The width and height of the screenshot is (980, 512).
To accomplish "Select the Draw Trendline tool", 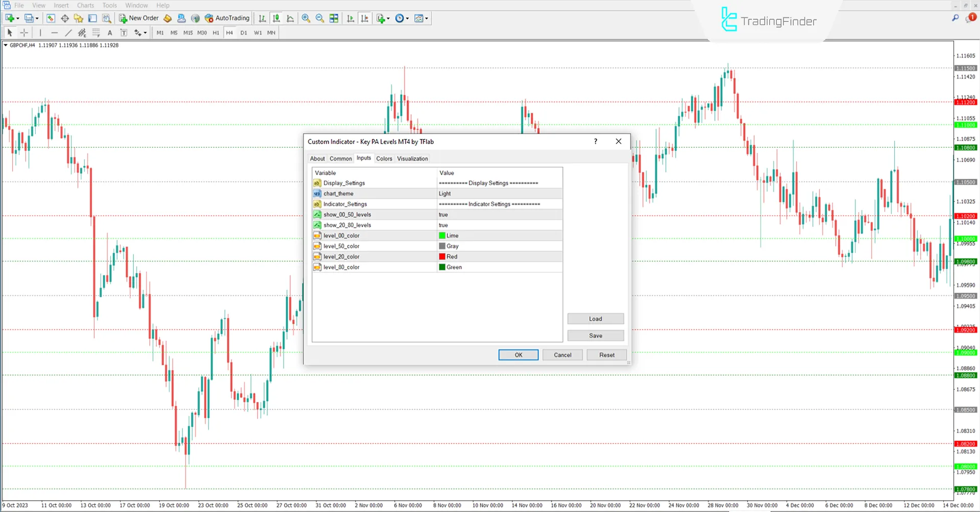I will pyautogui.click(x=68, y=32).
